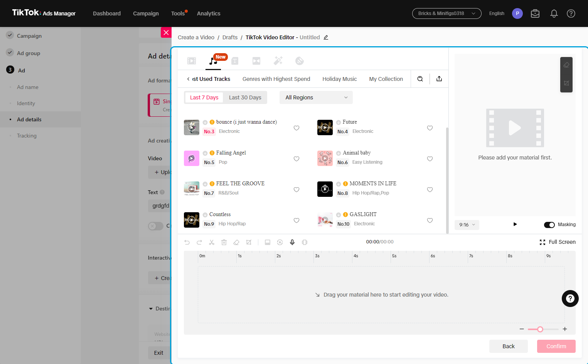The height and width of the screenshot is (364, 588).
Task: Click the eraser icon in the preview side panel
Action: pos(566,65)
